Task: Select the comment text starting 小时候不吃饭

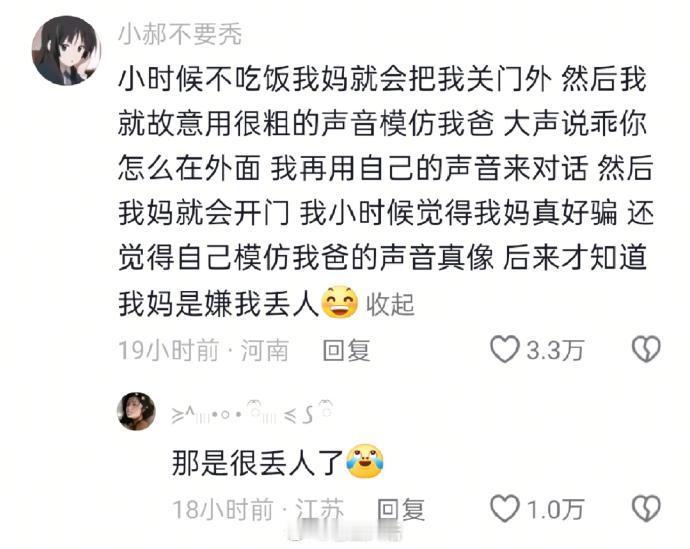Action: 385,191
